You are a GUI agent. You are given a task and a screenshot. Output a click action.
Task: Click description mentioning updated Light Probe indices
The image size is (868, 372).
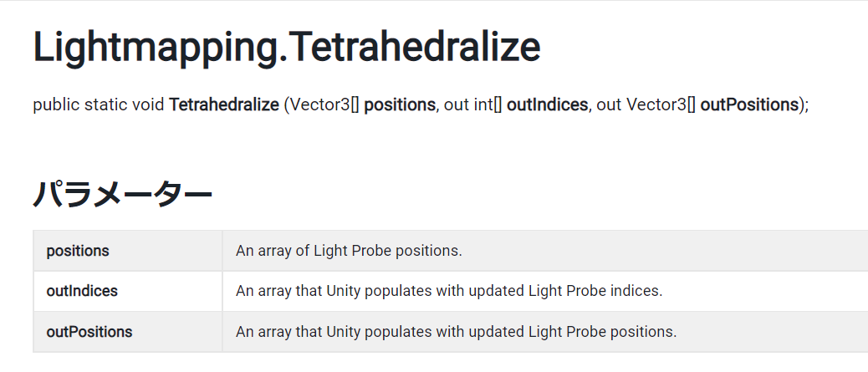449,291
